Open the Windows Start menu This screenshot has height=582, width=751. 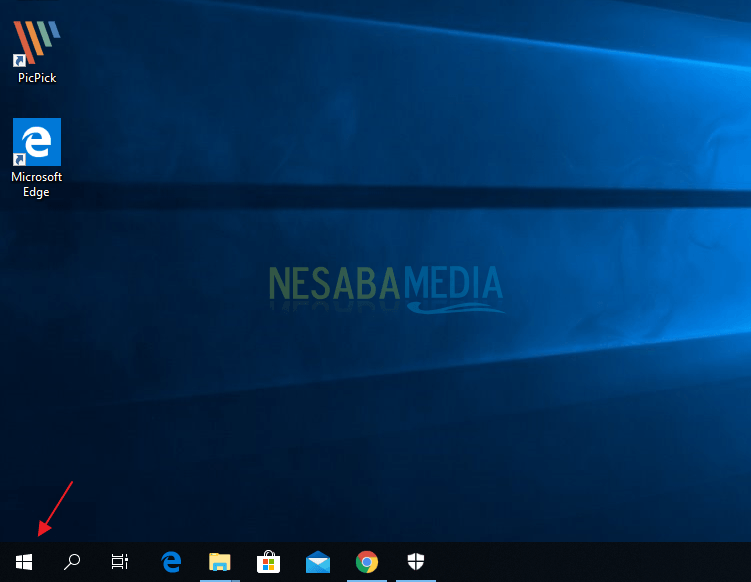point(24,562)
